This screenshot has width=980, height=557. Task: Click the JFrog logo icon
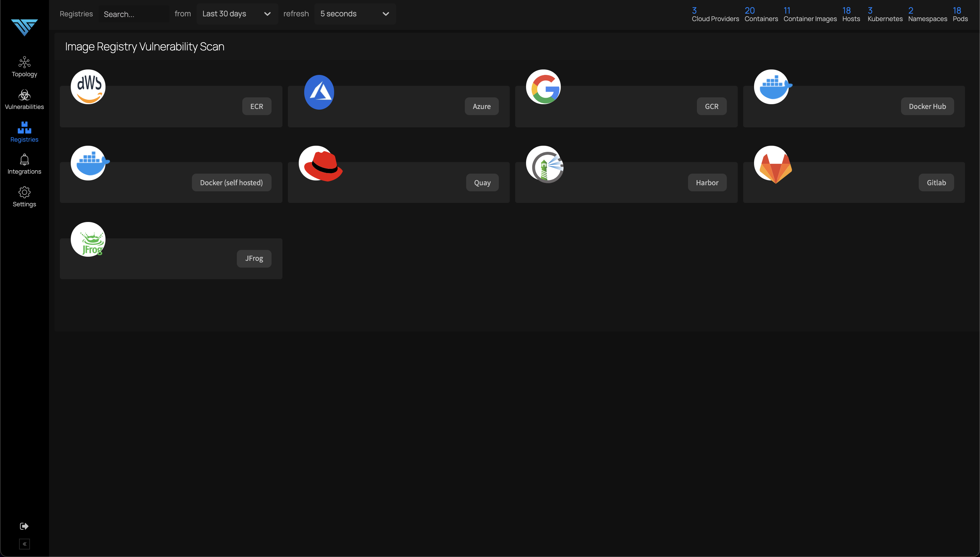(x=88, y=239)
